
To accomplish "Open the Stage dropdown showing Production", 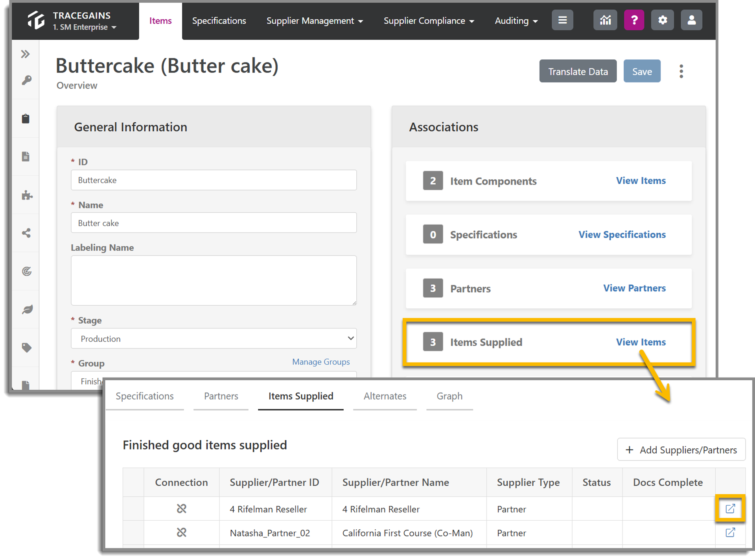I will tap(214, 339).
